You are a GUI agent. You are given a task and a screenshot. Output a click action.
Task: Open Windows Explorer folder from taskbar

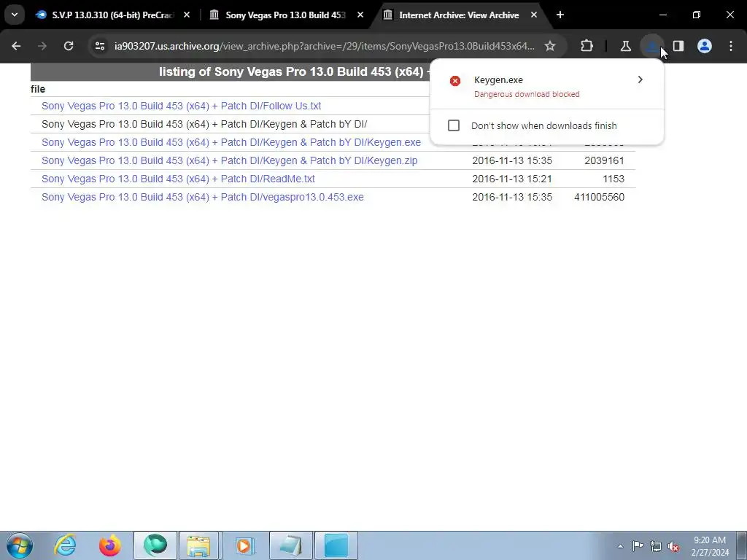tap(198, 545)
